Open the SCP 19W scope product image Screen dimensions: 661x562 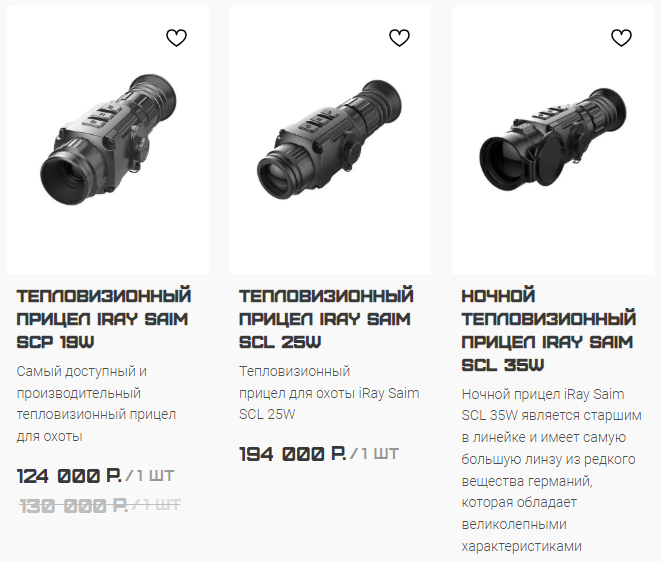pyautogui.click(x=108, y=140)
